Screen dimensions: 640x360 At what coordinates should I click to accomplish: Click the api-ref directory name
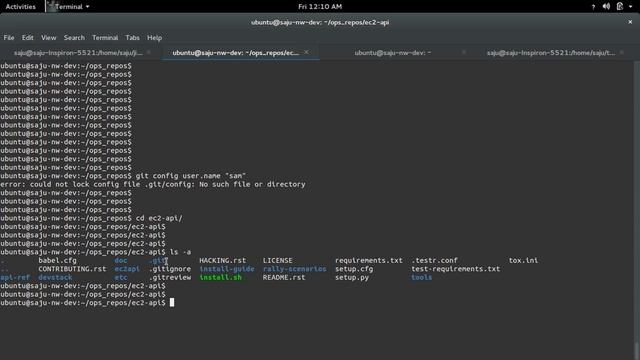(x=15, y=278)
